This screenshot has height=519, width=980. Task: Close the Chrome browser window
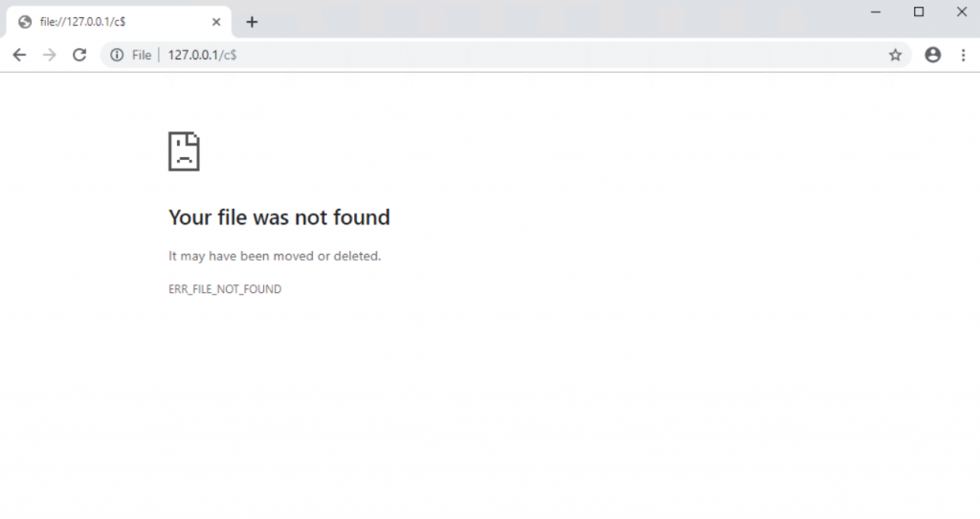pos(961,11)
